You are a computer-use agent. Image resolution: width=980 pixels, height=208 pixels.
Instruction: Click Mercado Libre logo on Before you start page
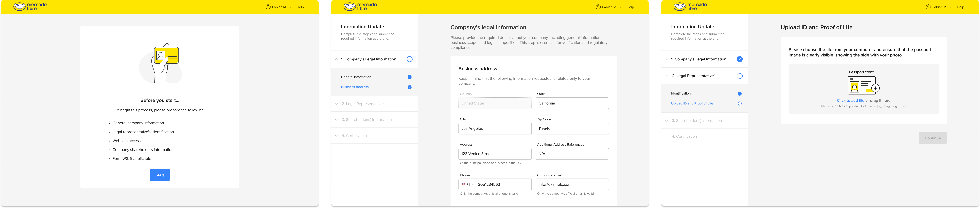(x=30, y=7)
